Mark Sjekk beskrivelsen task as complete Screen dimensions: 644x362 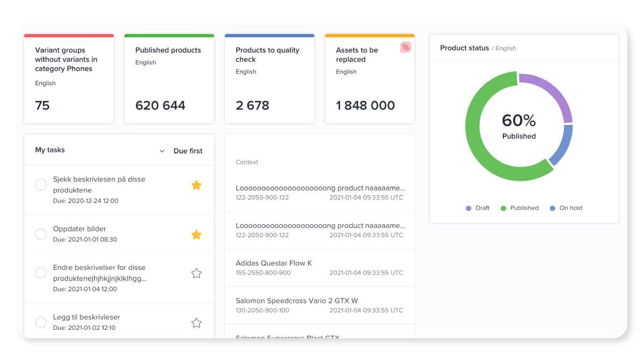pyautogui.click(x=41, y=185)
